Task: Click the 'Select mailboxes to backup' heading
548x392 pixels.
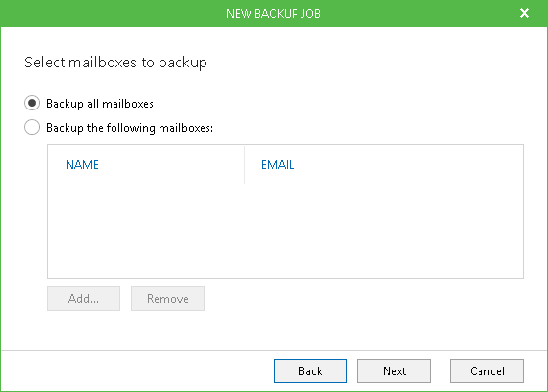Action: click(x=115, y=63)
